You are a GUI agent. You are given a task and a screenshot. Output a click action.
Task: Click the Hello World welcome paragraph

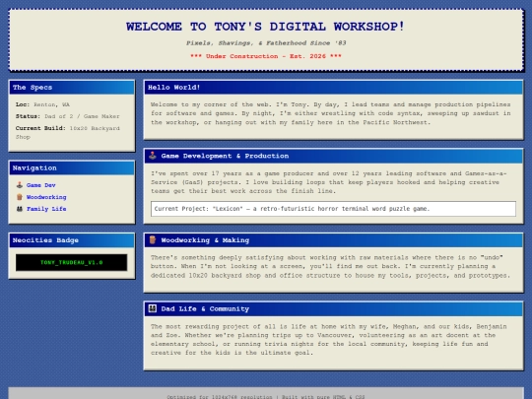331,113
